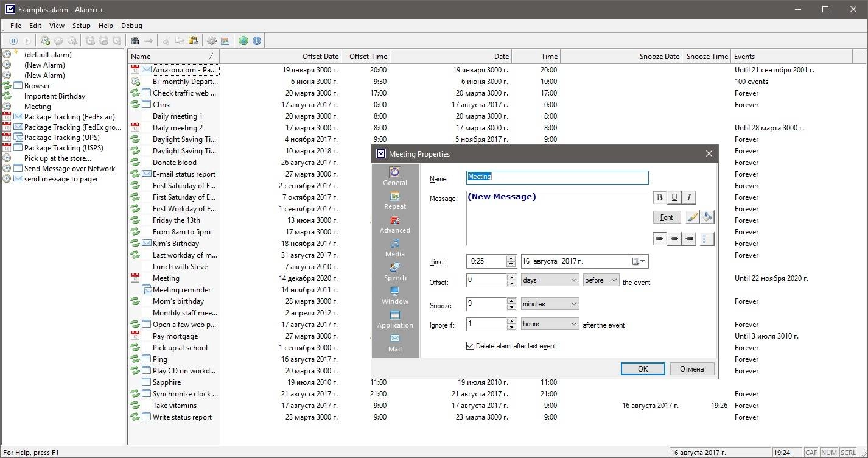Sort list by the Name column header

173,56
